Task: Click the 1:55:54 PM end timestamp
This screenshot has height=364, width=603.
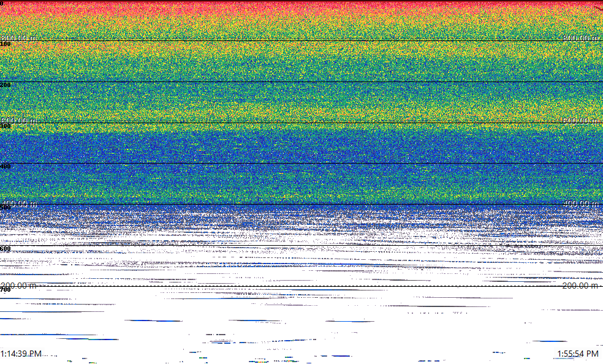Action: coord(578,354)
